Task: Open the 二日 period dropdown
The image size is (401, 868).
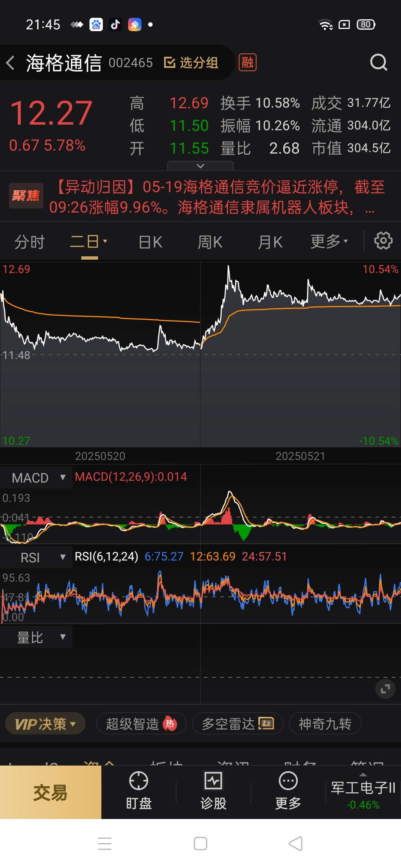Action: point(89,242)
